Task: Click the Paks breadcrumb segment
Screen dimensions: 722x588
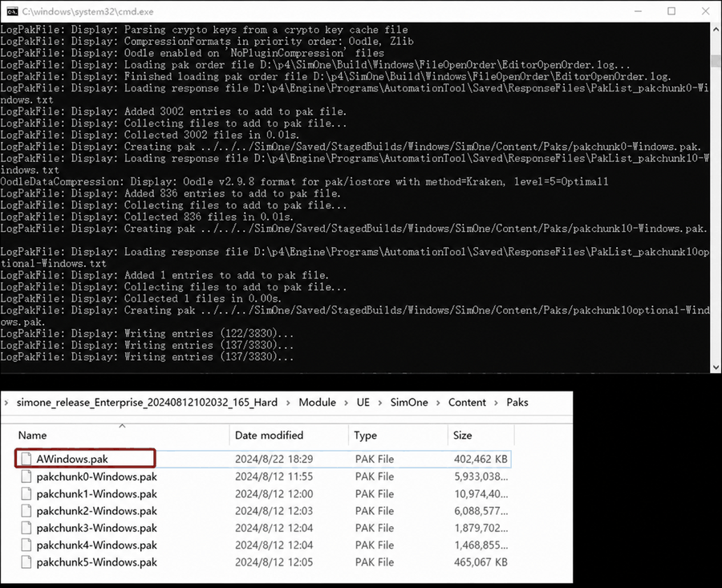Action: [517, 403]
